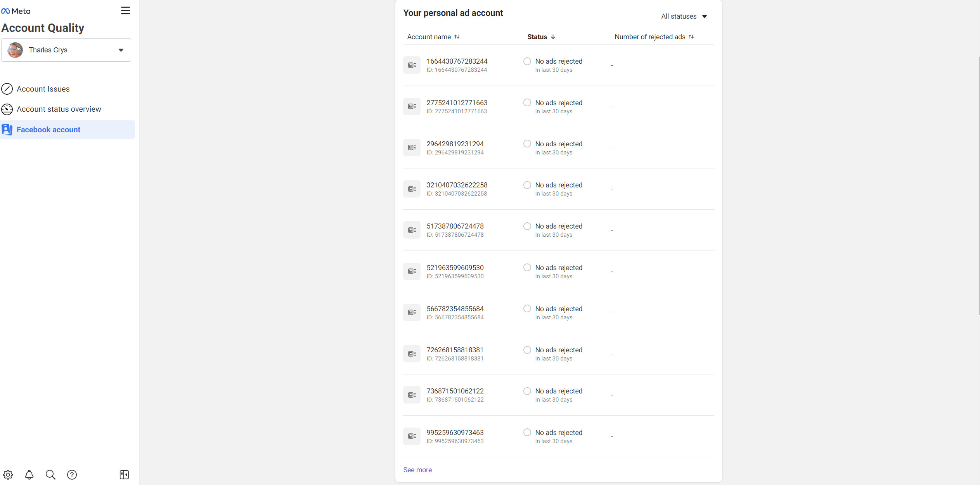The image size is (980, 485).
Task: Click status circle for account 296429819231294
Action: coord(527,144)
